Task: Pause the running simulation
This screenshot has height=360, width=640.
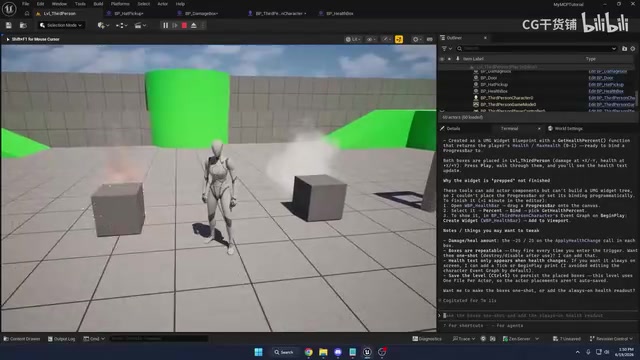Action: [165, 25]
